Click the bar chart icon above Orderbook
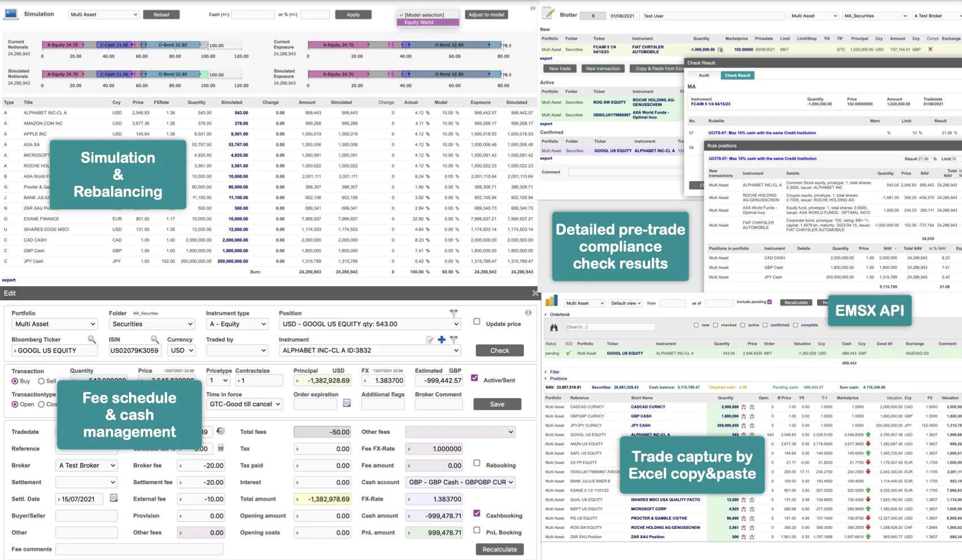The width and height of the screenshot is (962, 560). tap(551, 301)
